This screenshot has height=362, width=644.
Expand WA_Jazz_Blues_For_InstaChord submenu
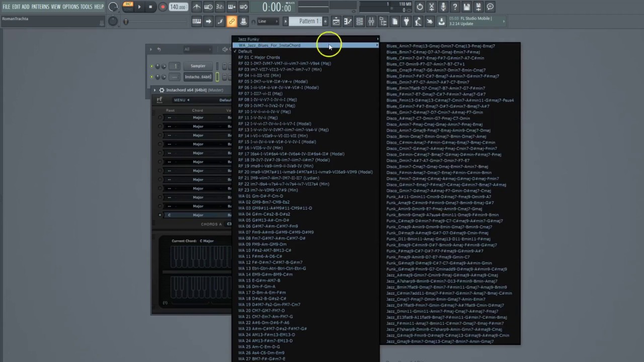(x=305, y=45)
